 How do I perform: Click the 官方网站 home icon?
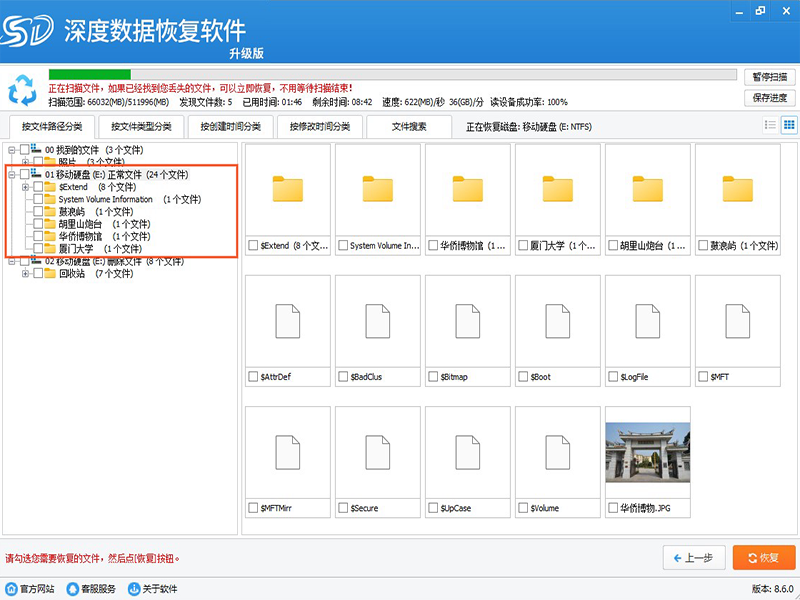[12, 589]
